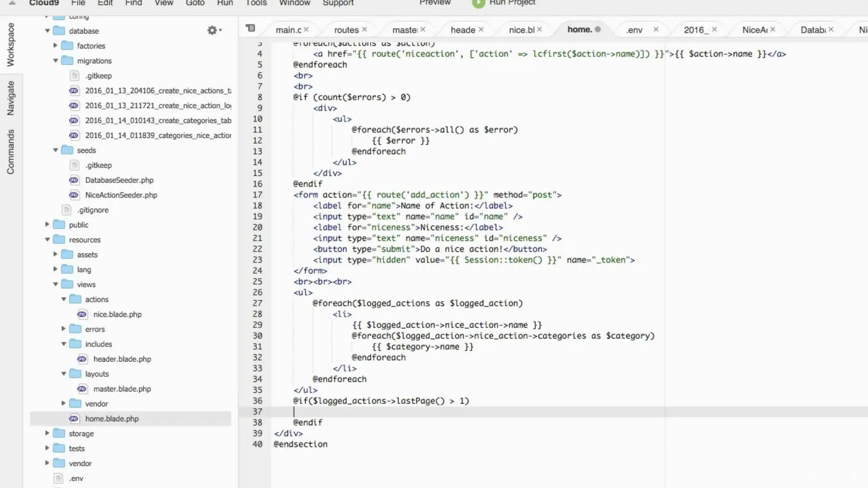Click the tests folder icon
Image resolution: width=868 pixels, height=488 pixels.
pos(59,448)
